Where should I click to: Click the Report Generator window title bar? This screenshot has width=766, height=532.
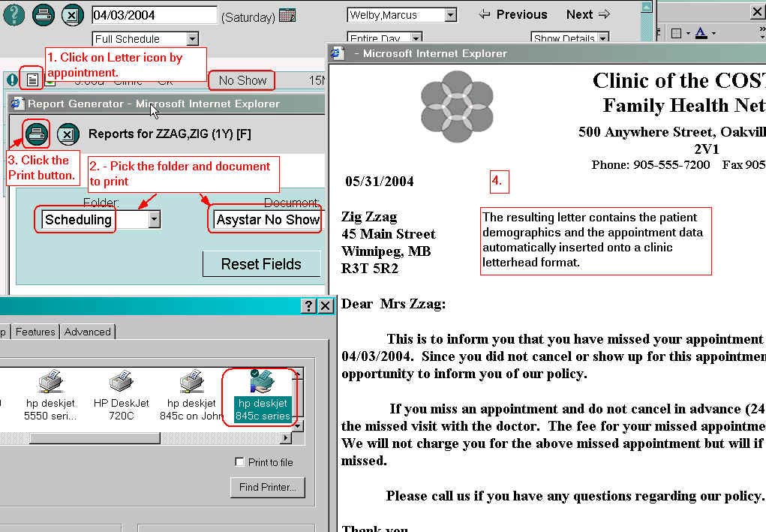(167, 104)
